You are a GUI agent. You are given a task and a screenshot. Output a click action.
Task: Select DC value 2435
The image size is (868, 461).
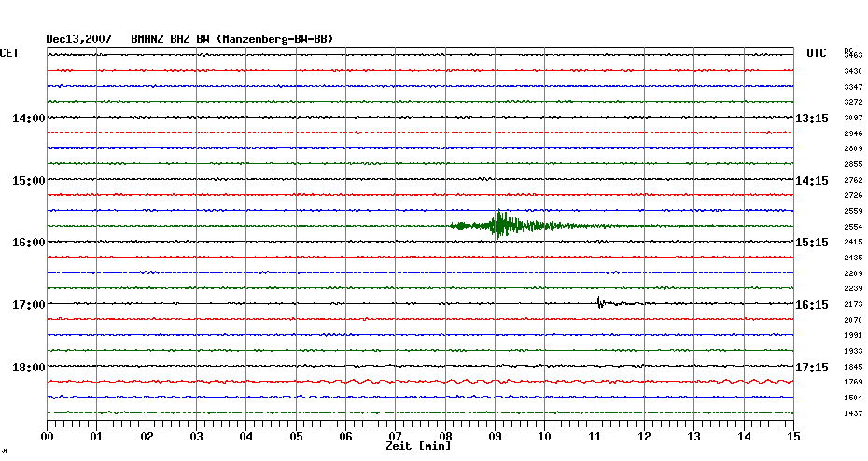[853, 258]
